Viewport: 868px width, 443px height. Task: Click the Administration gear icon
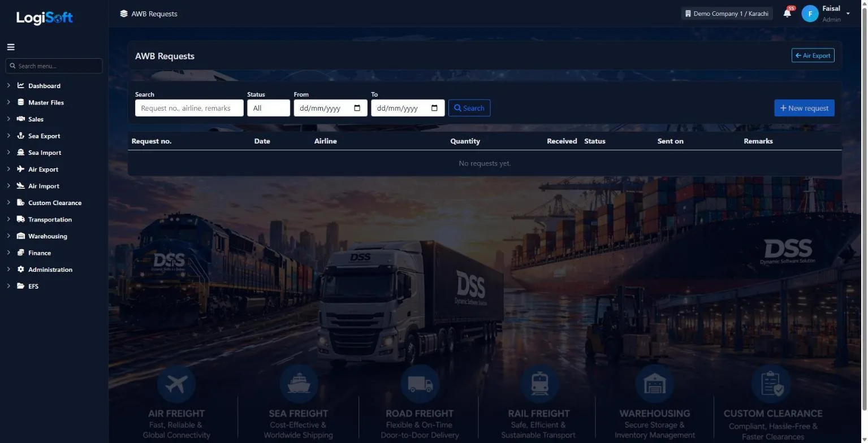21,270
